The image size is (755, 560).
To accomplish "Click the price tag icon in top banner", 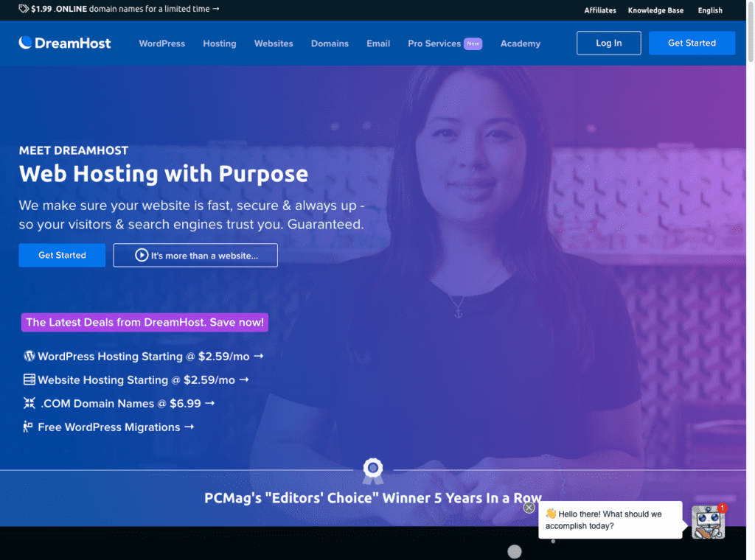I will click(23, 9).
